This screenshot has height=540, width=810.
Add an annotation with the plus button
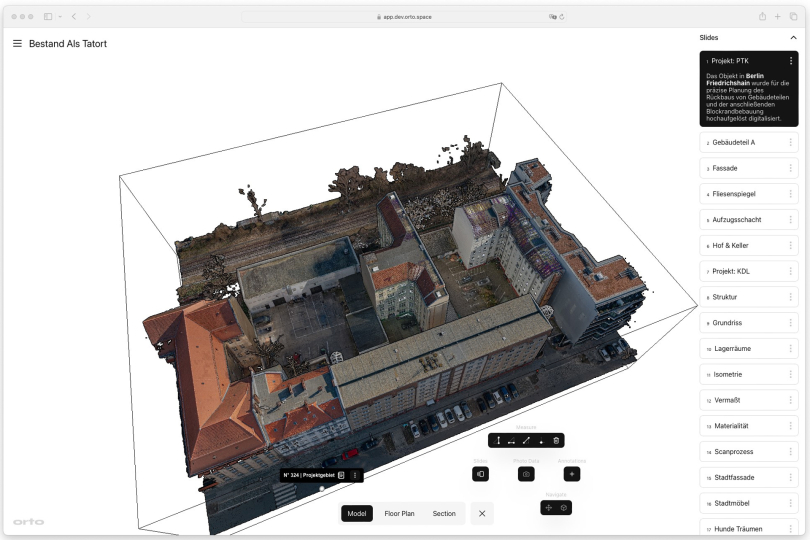tap(571, 474)
